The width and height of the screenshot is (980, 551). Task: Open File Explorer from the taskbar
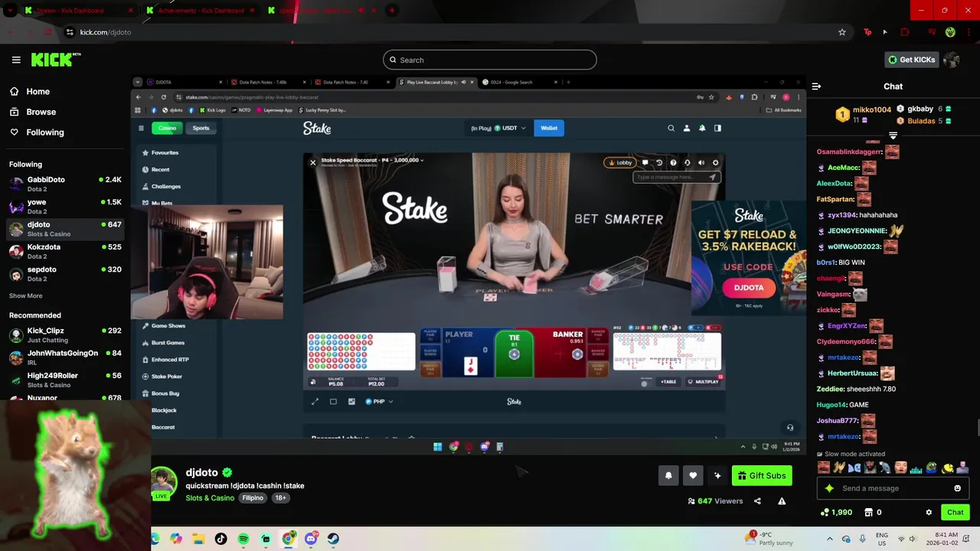[x=198, y=539]
